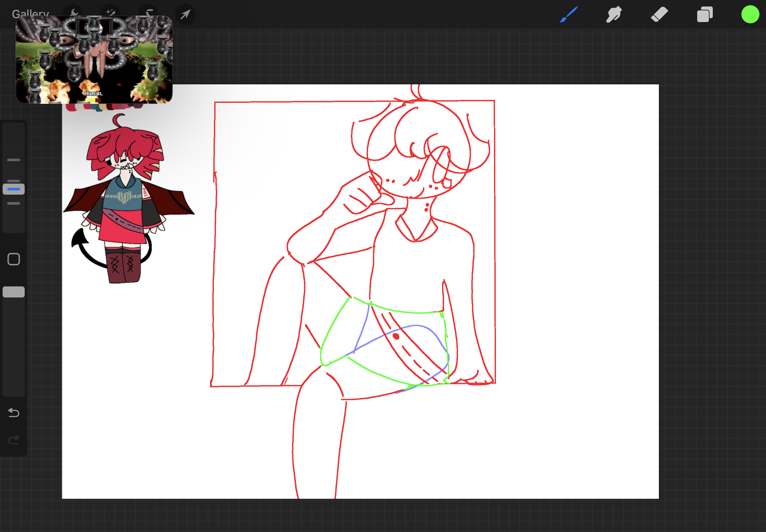
Task: Click the lowest brush size preset notch
Action: coord(14,203)
